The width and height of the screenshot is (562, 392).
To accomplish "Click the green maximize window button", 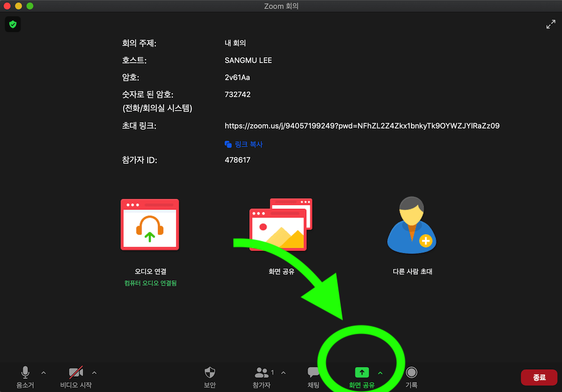I will [x=30, y=6].
